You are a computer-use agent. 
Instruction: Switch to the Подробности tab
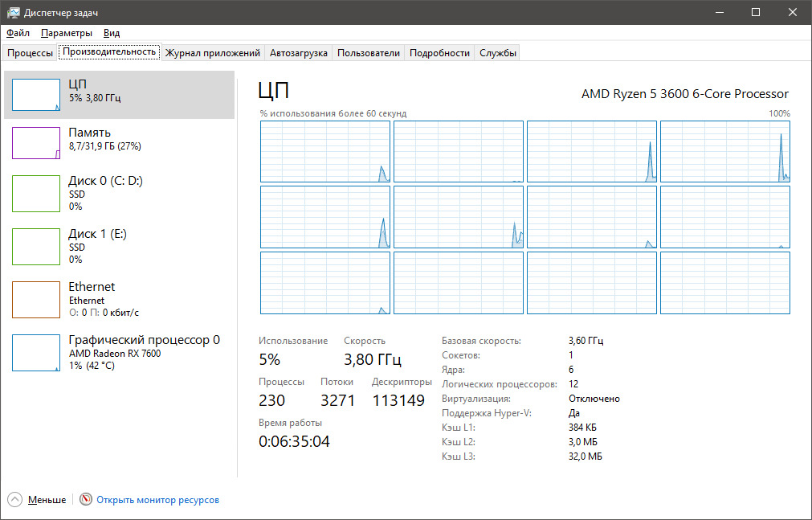tap(439, 53)
